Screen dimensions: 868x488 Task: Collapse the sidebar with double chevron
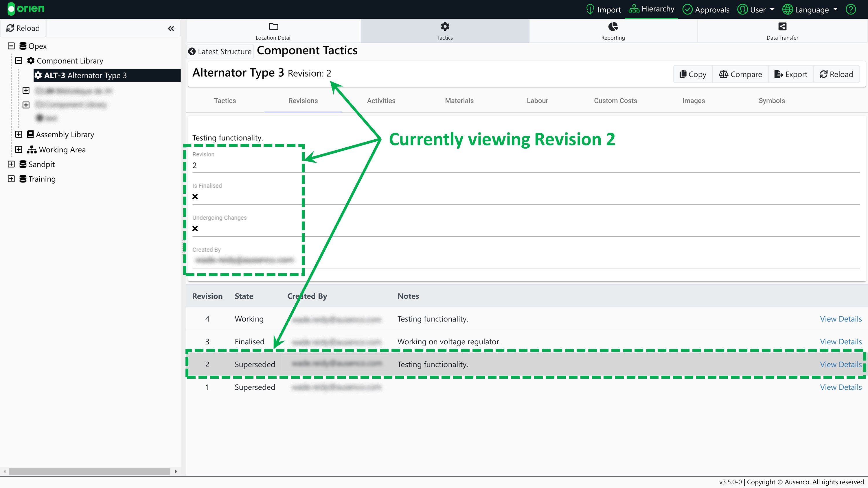point(171,29)
